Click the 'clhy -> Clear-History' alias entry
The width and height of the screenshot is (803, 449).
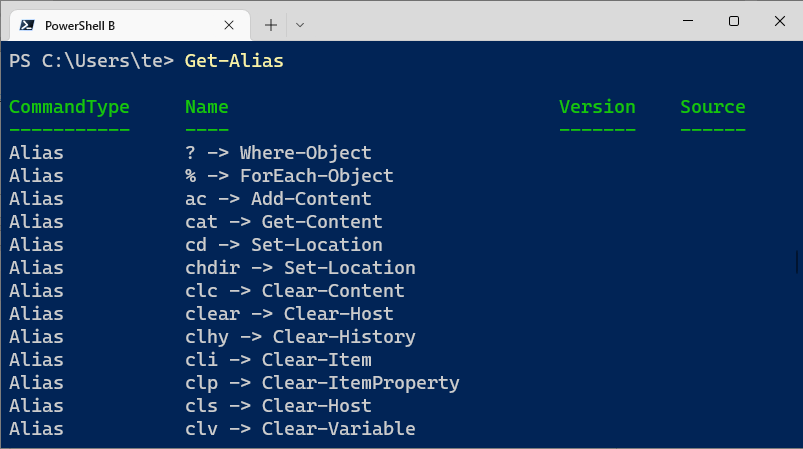(300, 337)
